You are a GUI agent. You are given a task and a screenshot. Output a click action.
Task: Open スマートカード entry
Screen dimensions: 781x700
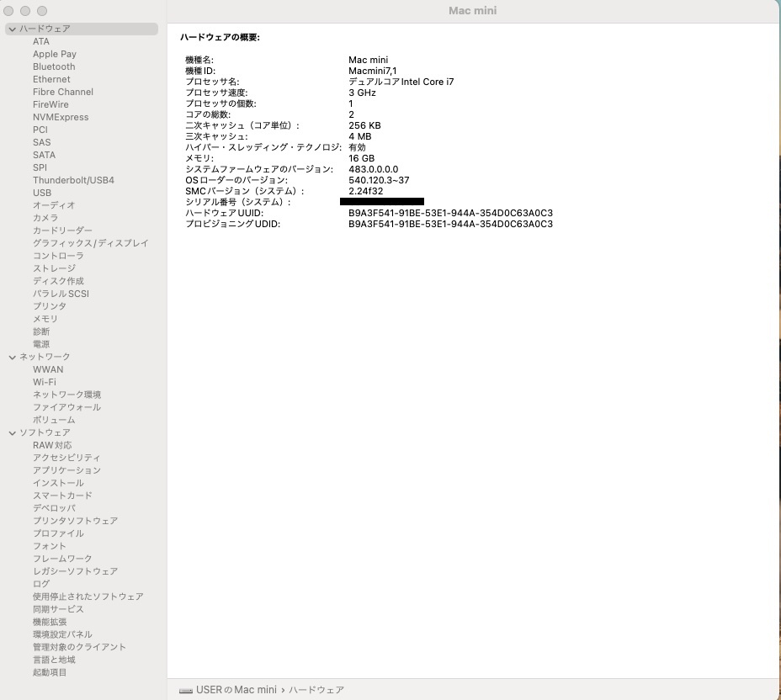[62, 496]
